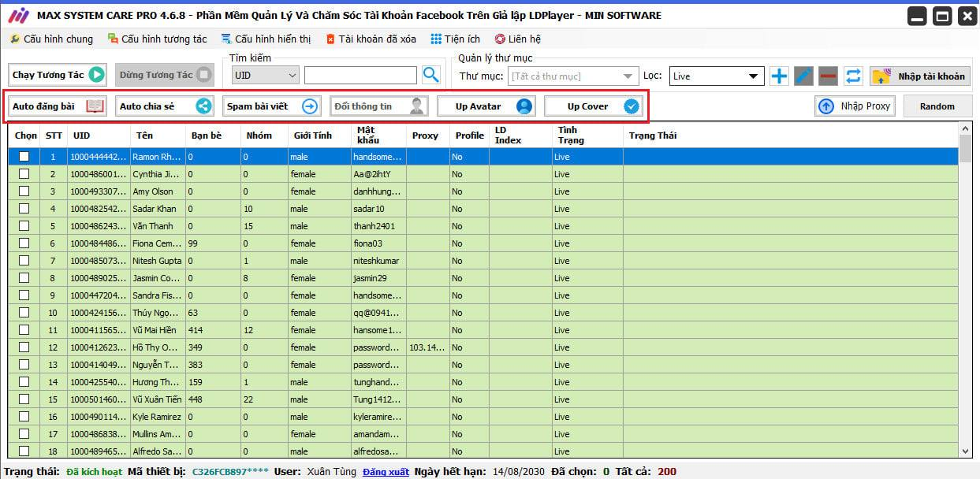Click the table scrollbar down arrow
Screen dimensions: 980x479
(x=966, y=451)
